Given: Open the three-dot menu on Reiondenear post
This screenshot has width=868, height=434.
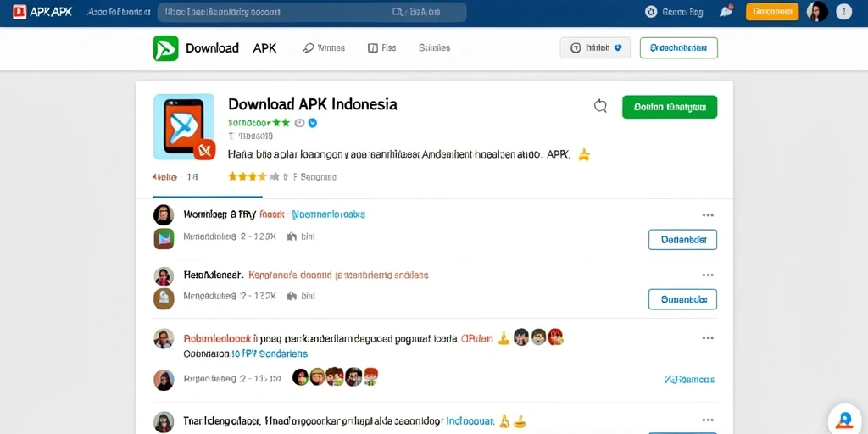Looking at the screenshot, I should click(708, 275).
